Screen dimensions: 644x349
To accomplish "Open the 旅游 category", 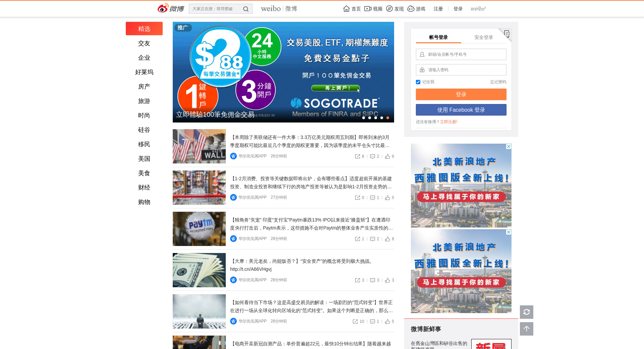I will point(144,101).
